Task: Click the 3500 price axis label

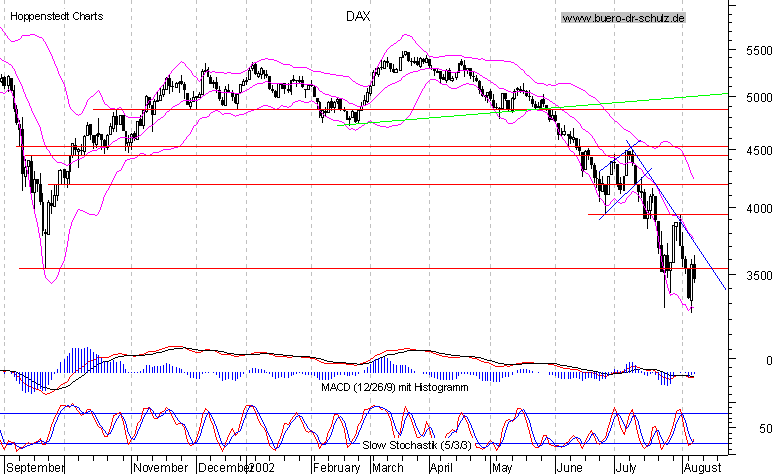Action: click(x=759, y=275)
